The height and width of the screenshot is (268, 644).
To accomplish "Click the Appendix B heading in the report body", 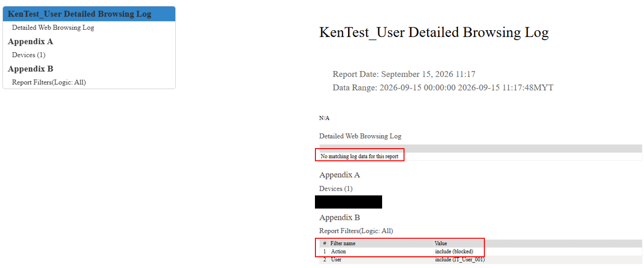I will coord(340,217).
